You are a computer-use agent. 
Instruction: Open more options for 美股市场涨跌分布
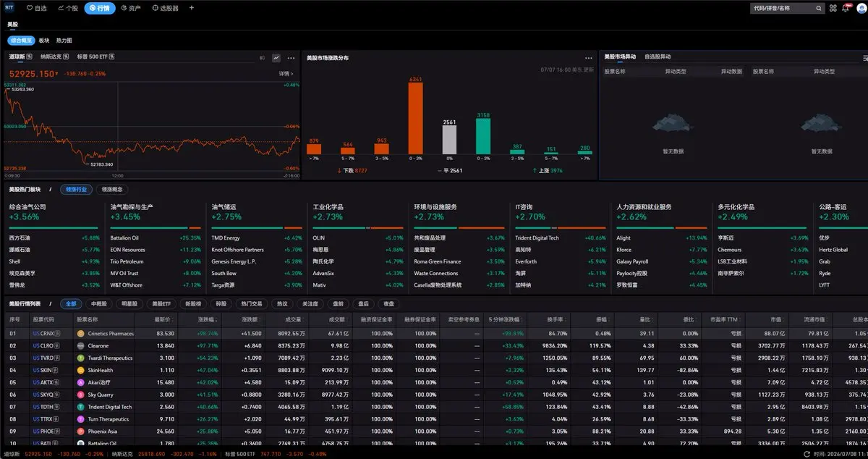589,58
